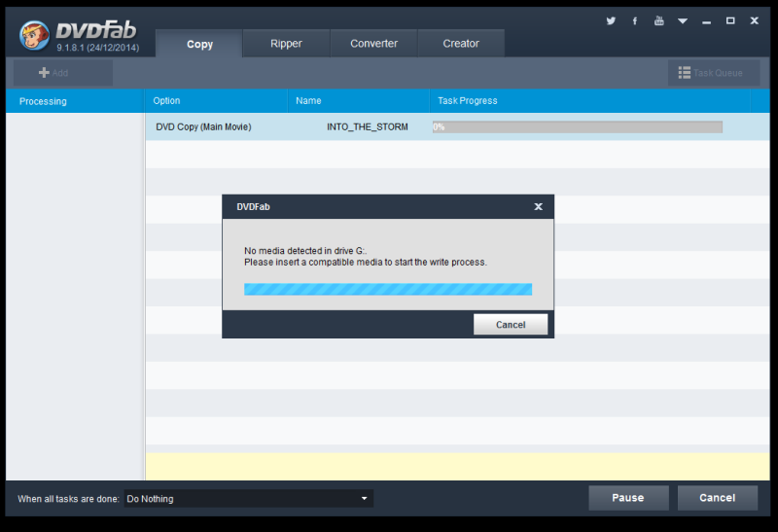Viewport: 778px width, 532px height.
Task: Open the DVDFab Facebook page icon
Action: [x=635, y=20]
